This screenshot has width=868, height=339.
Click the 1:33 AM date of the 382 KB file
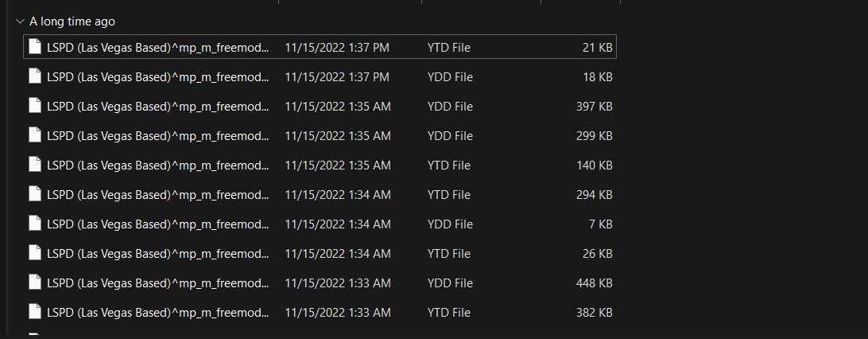[337, 313]
